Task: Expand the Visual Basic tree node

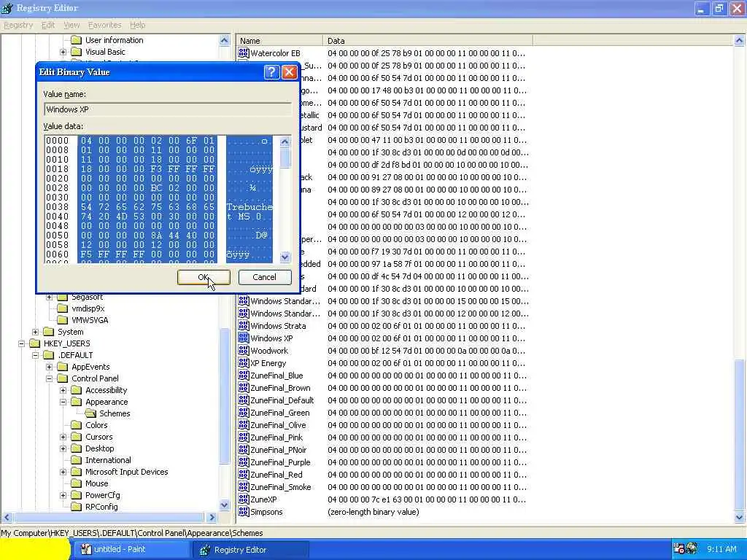Action: tap(63, 52)
